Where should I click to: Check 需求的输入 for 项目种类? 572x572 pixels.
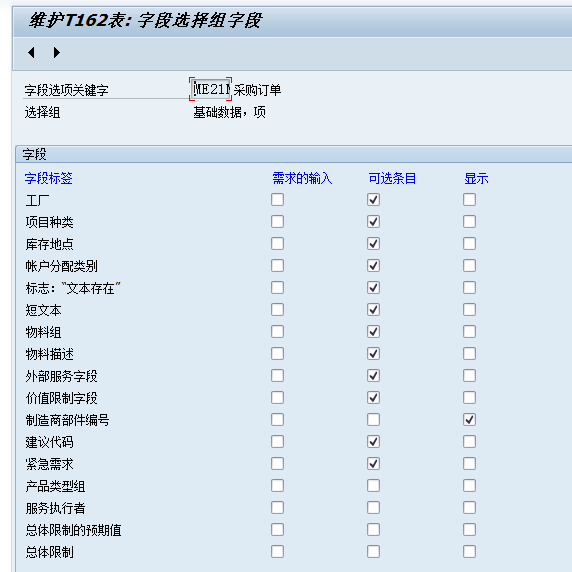point(277,221)
